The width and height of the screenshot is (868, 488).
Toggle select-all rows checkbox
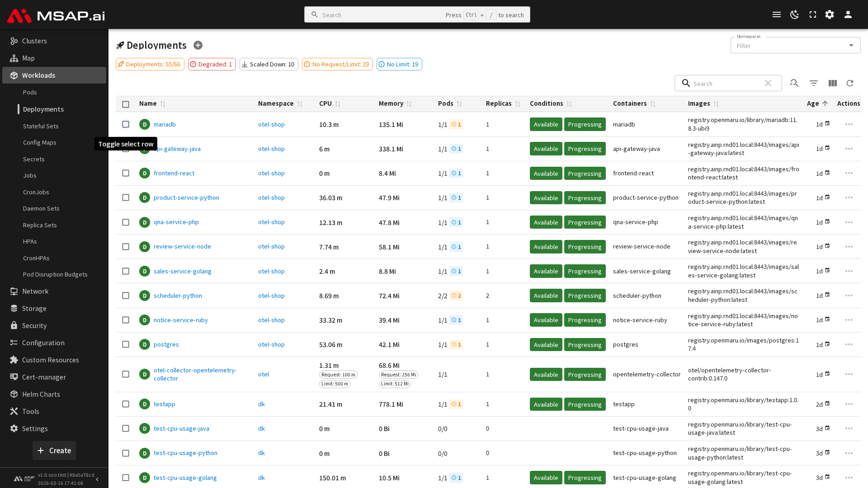(126, 104)
